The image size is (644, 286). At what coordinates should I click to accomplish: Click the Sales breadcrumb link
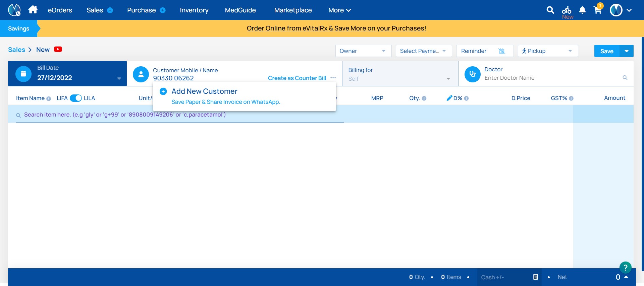16,50
